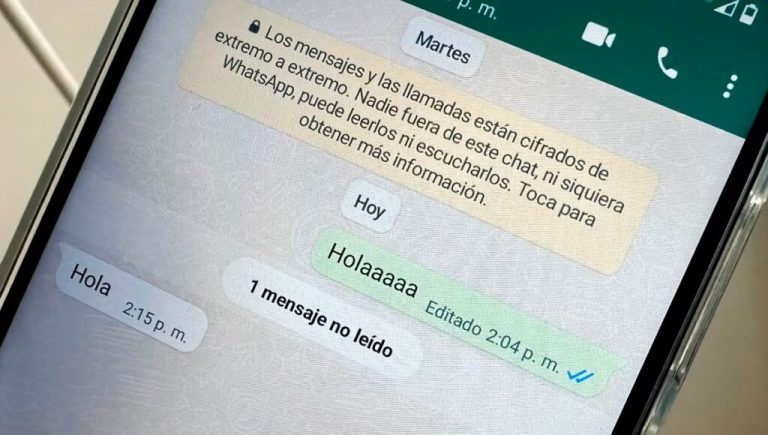Tap the lock icon in encryption notice
768x435 pixels.
tap(254, 26)
